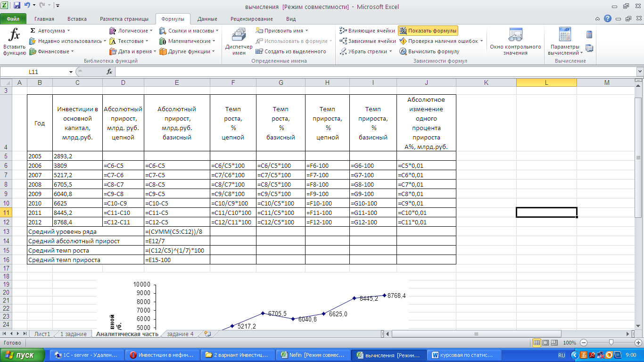This screenshot has width=644, height=362.
Task: Trace Precedents of the cell
Action: pos(367,31)
